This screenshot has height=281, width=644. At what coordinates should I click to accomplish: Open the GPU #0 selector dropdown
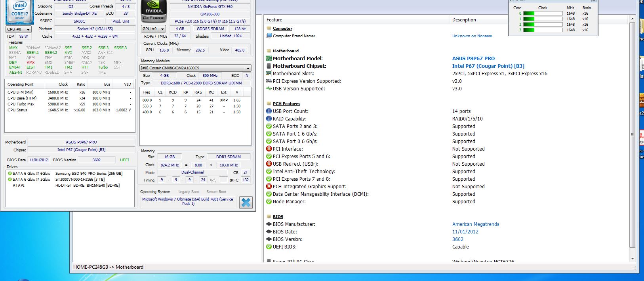[x=153, y=29]
